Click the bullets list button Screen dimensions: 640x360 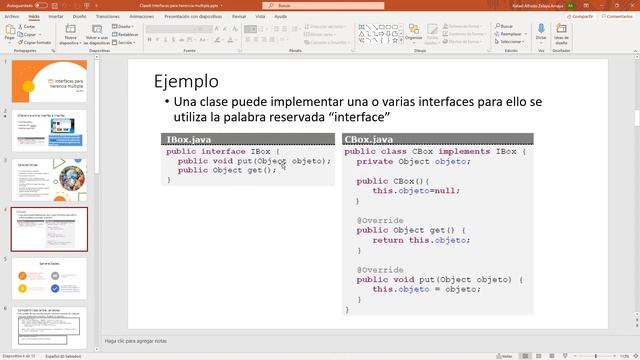click(x=250, y=29)
